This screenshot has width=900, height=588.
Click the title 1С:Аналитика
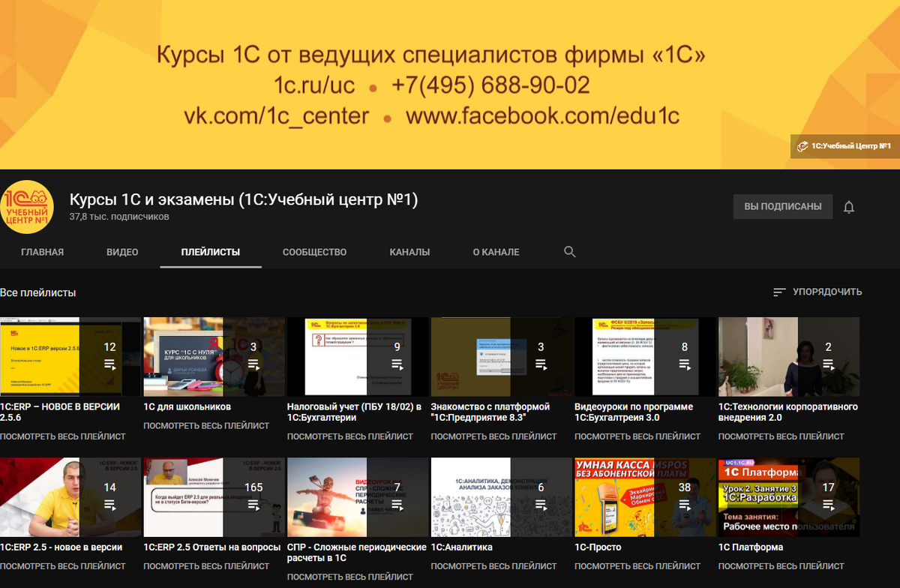462,547
